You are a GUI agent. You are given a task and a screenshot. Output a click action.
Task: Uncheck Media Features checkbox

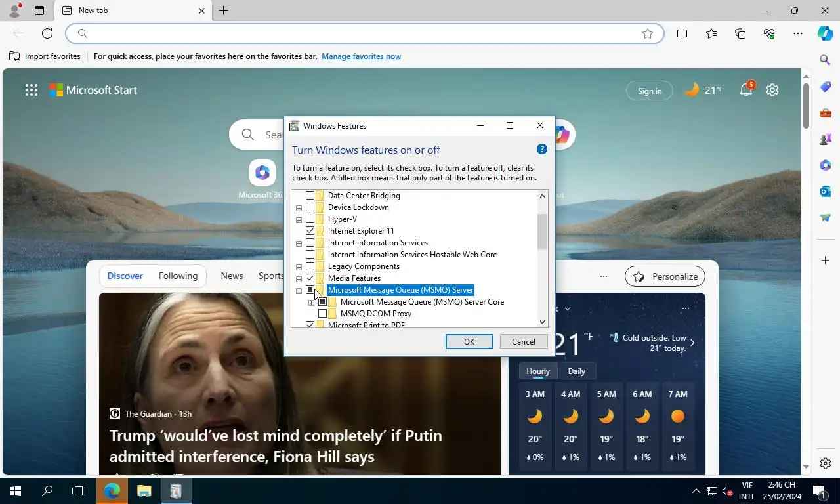pyautogui.click(x=310, y=278)
